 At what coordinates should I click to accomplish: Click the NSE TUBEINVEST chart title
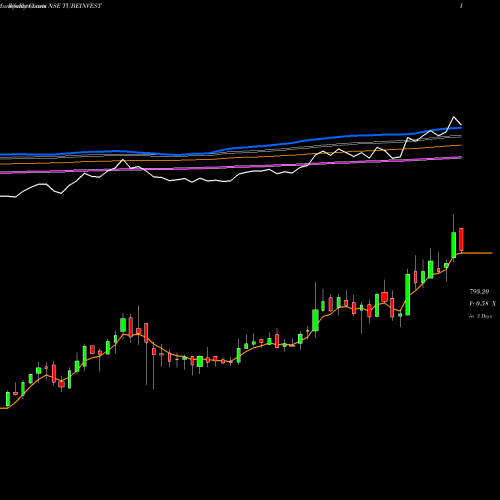[75, 6]
